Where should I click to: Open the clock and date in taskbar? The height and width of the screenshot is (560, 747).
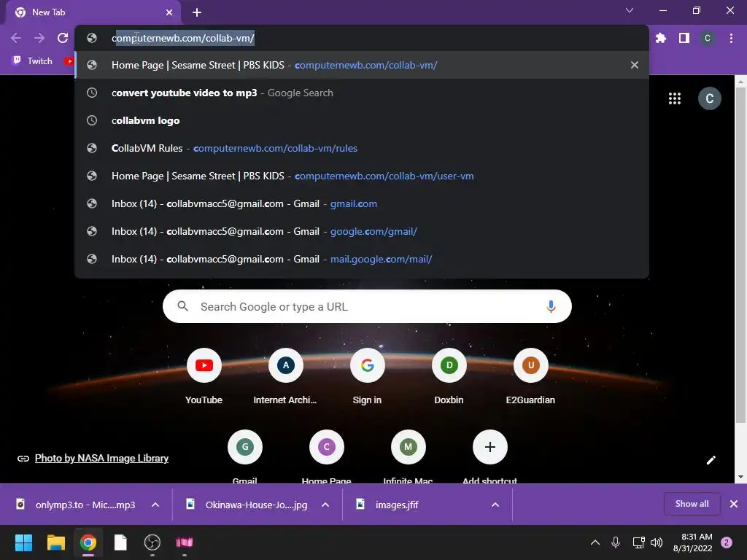(693, 542)
